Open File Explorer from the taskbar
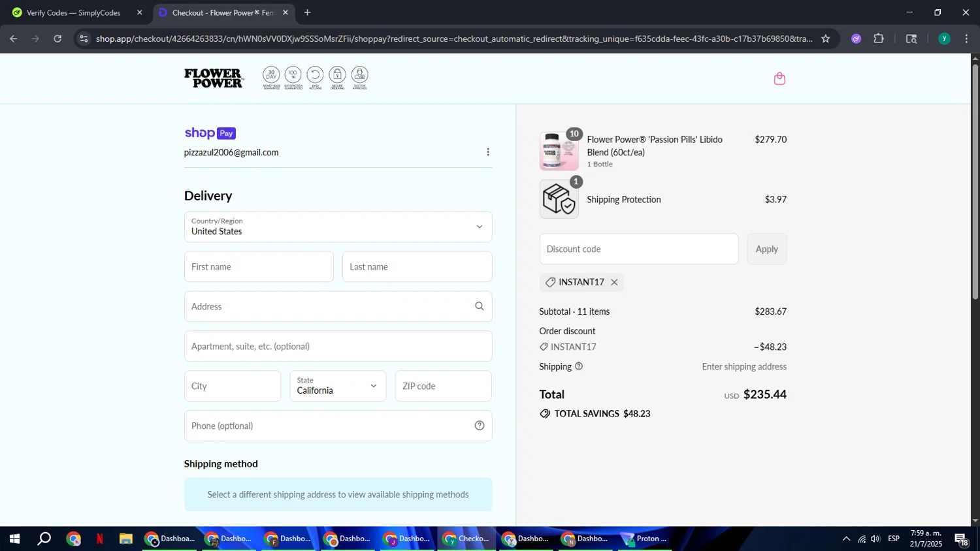The image size is (980, 551). pyautogui.click(x=126, y=539)
